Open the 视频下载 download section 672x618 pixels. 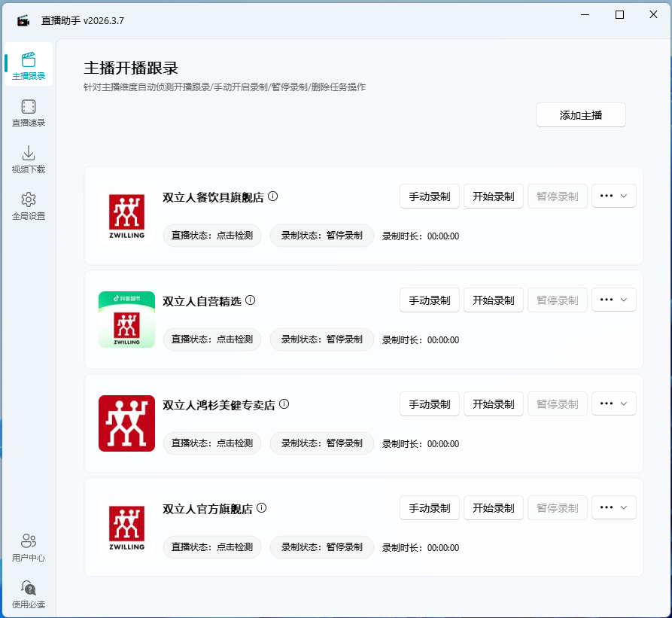(x=28, y=159)
